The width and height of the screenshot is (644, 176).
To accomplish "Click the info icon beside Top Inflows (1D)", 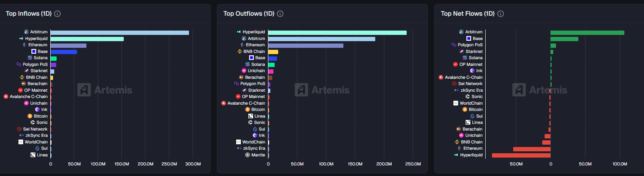I will pyautogui.click(x=57, y=14).
